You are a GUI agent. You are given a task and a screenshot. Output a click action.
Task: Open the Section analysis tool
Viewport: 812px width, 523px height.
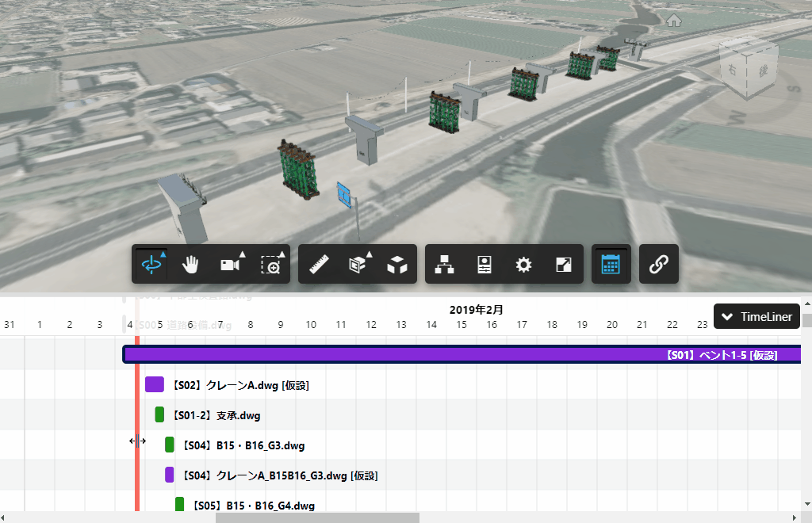point(358,265)
